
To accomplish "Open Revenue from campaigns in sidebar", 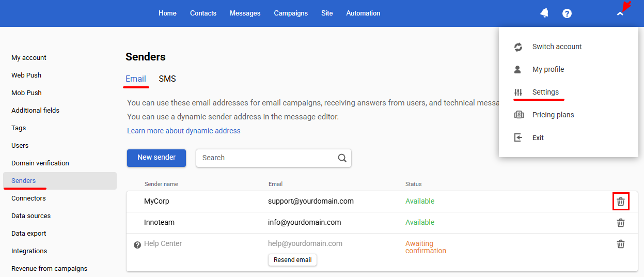I will (x=50, y=269).
